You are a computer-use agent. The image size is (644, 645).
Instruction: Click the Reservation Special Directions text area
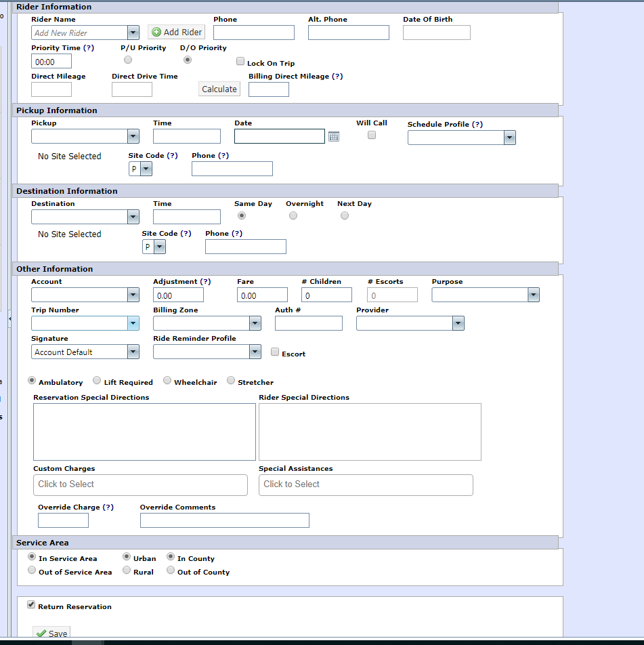(x=144, y=432)
